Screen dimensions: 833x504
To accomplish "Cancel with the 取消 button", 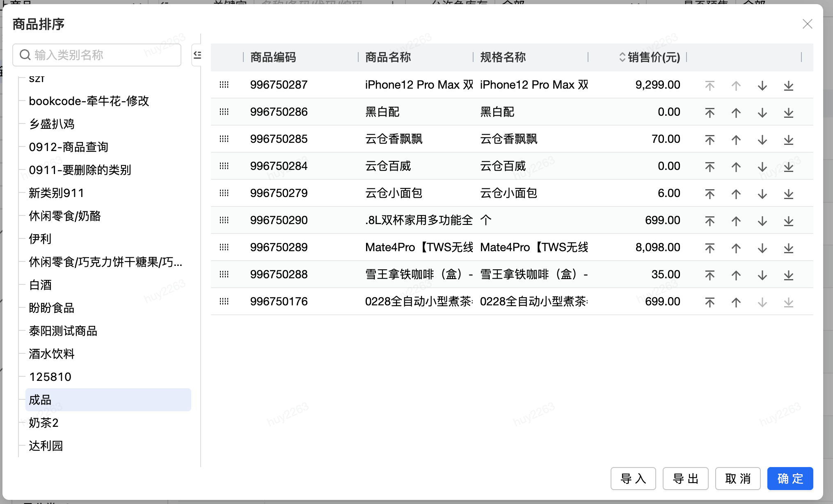I will (737, 479).
